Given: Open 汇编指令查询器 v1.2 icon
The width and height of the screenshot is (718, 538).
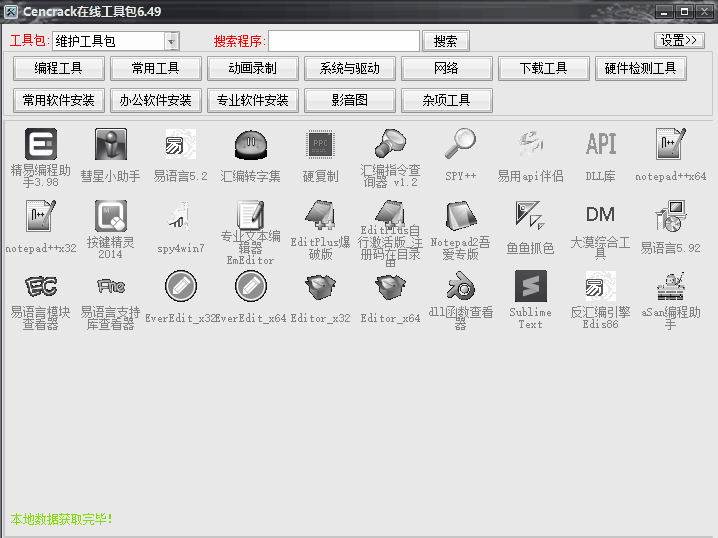Looking at the screenshot, I should click(x=390, y=144).
